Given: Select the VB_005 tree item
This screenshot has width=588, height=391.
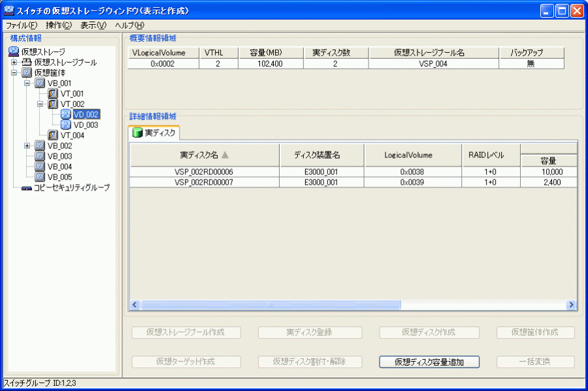Looking at the screenshot, I should 59,177.
